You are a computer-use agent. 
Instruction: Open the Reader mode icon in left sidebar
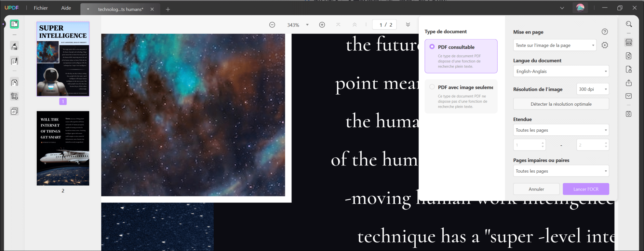click(14, 24)
